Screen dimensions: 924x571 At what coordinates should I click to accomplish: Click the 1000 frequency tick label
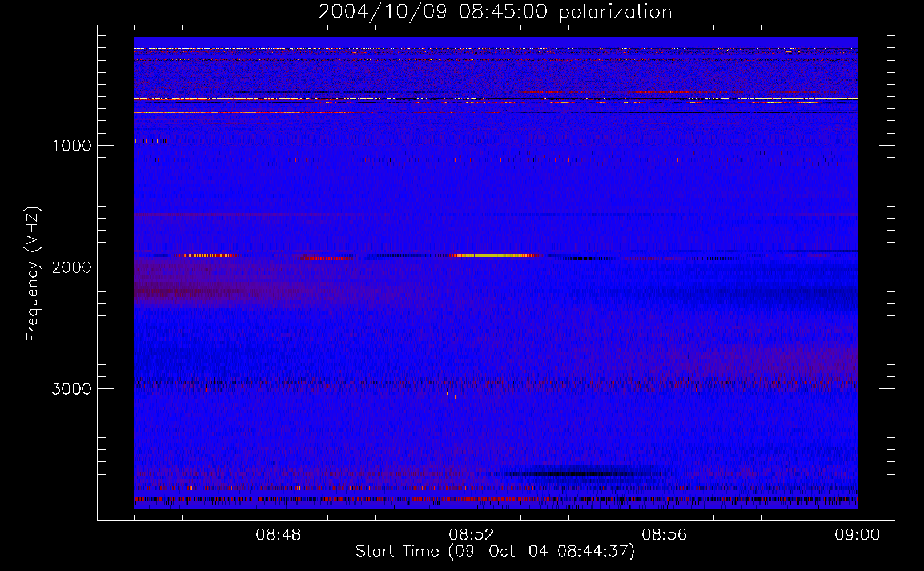(x=71, y=146)
